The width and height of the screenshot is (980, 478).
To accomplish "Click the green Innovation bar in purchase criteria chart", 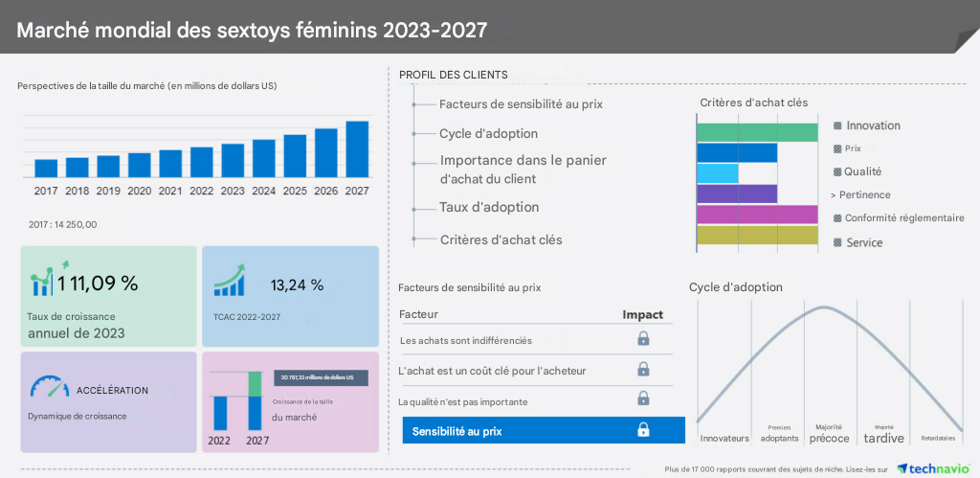I will coord(757,132).
